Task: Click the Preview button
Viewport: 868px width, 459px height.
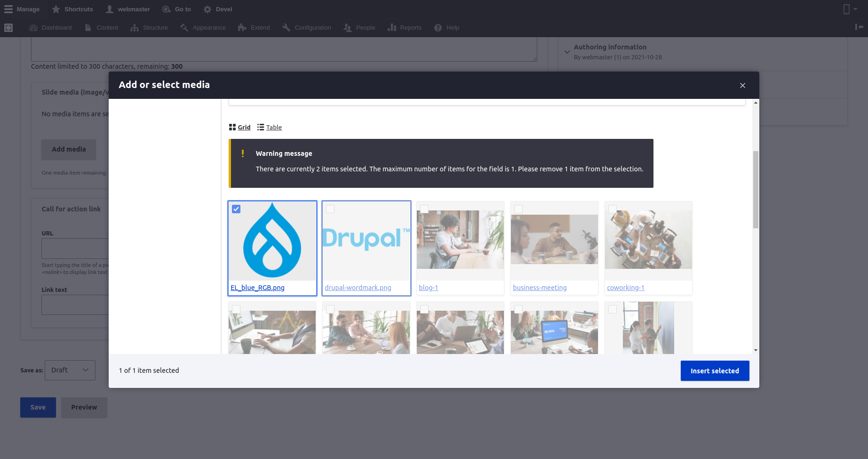Action: coord(84,407)
